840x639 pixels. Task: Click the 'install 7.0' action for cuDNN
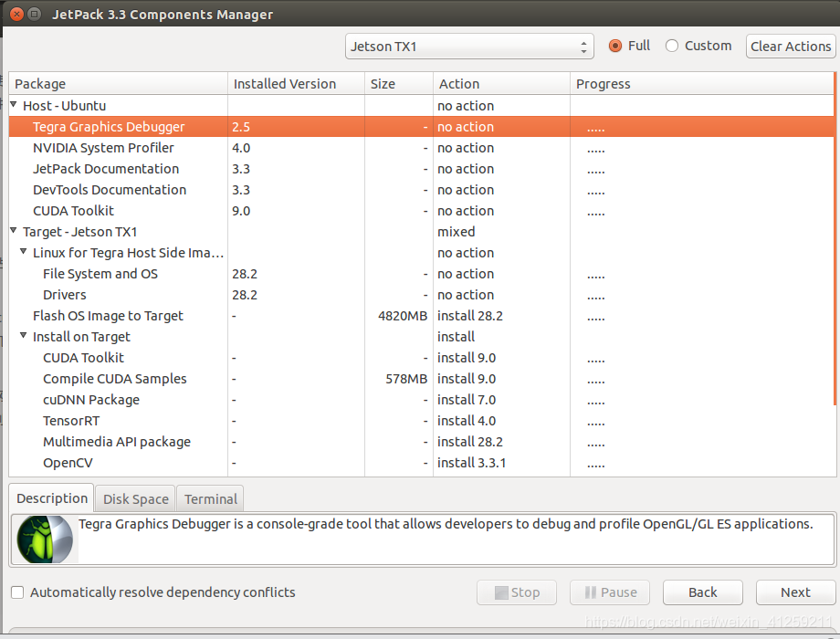coord(466,400)
